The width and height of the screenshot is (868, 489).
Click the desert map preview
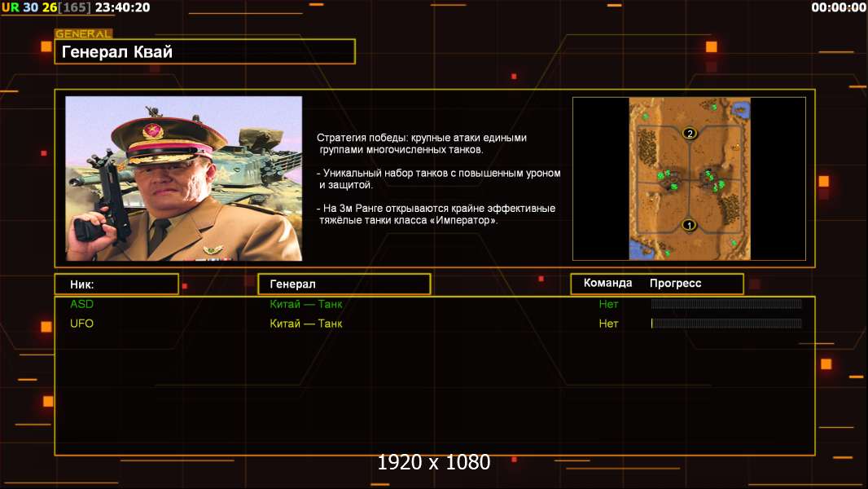click(x=689, y=178)
